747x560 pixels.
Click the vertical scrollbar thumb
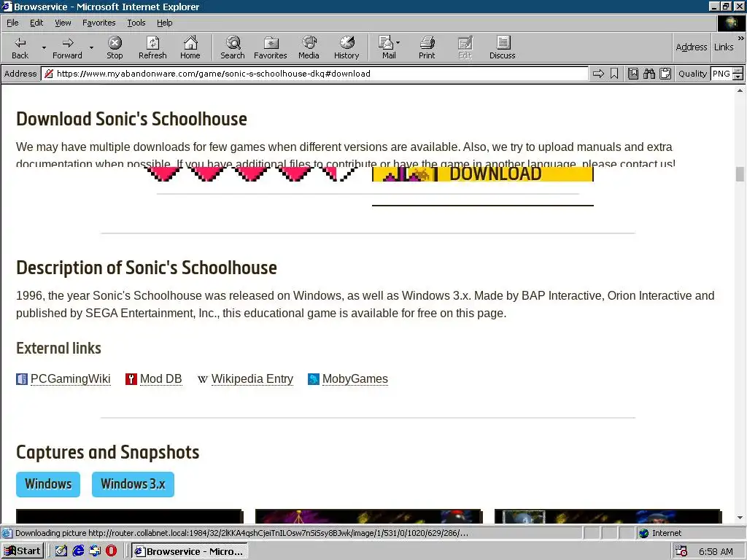(740, 174)
